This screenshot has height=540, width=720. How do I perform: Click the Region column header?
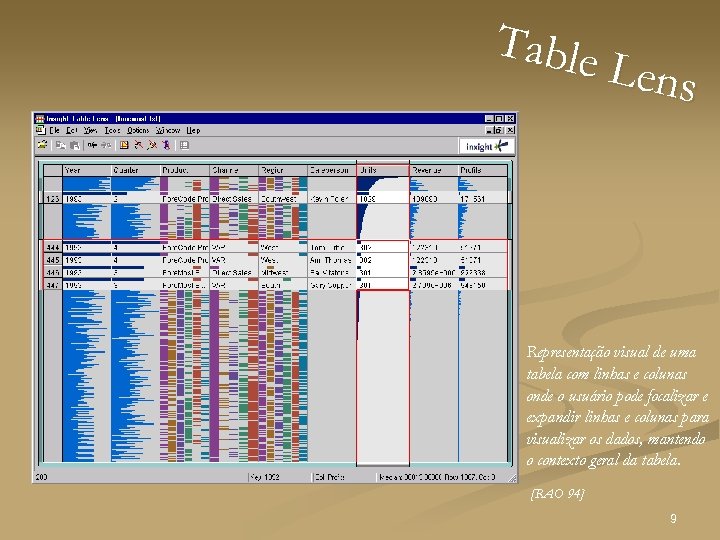tap(283, 170)
